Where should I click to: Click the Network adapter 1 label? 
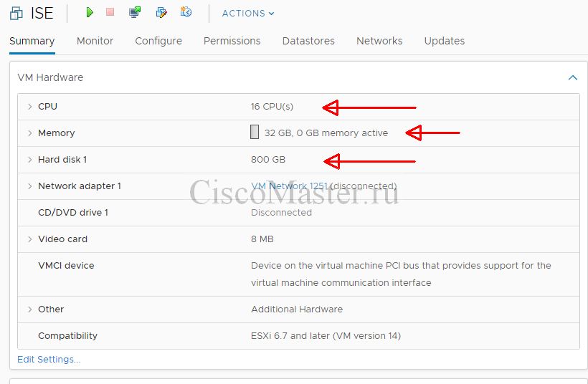80,186
